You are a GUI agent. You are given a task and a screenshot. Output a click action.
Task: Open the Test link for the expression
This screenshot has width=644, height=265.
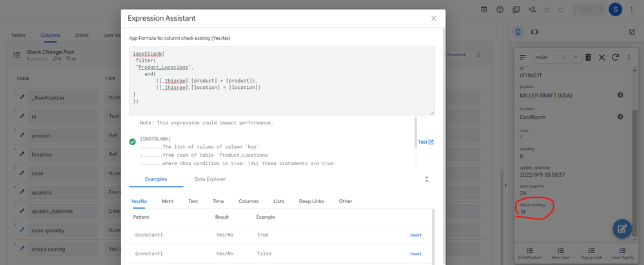425,142
